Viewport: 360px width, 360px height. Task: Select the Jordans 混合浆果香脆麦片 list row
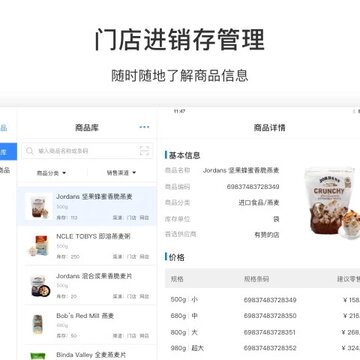tap(87, 285)
